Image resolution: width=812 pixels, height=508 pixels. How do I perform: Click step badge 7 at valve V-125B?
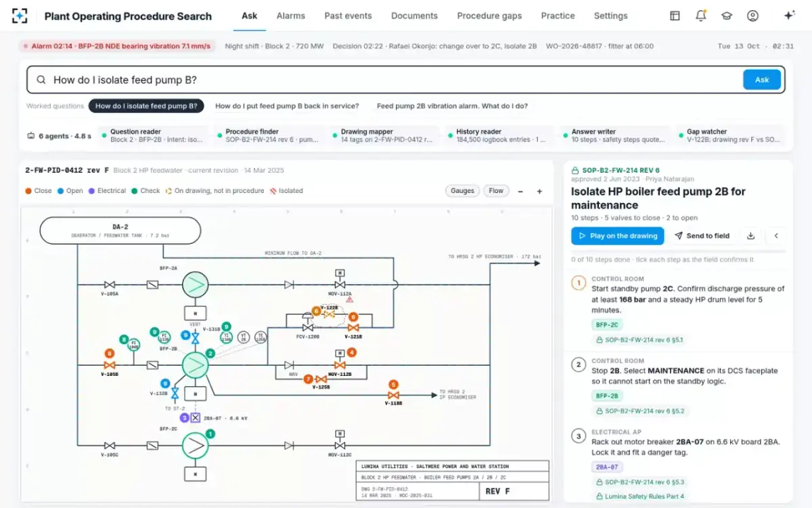pyautogui.click(x=308, y=379)
